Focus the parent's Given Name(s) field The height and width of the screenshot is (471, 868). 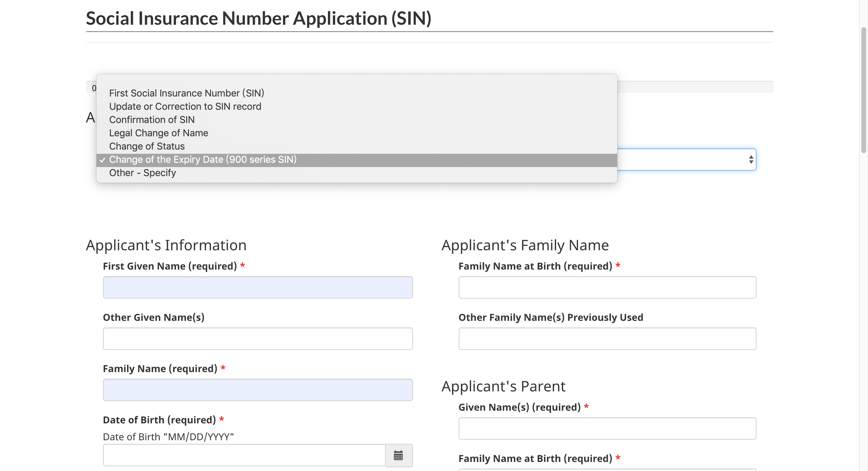click(x=607, y=428)
